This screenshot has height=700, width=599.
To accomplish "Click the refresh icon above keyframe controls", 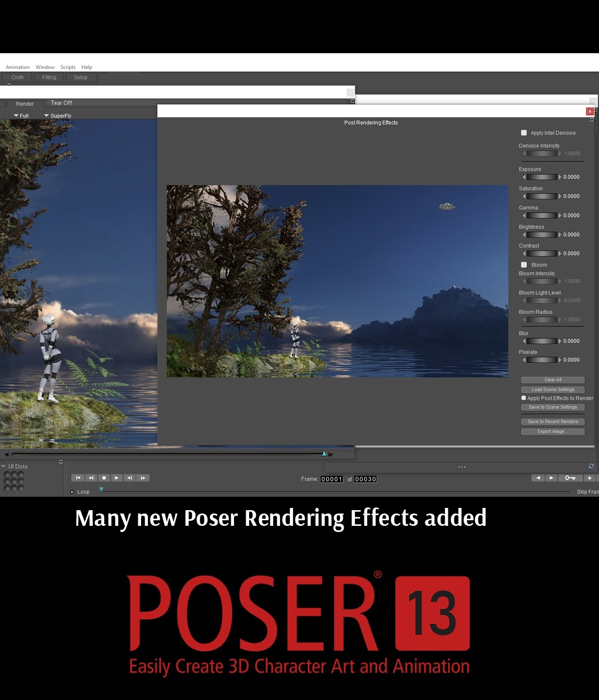I will 591,466.
